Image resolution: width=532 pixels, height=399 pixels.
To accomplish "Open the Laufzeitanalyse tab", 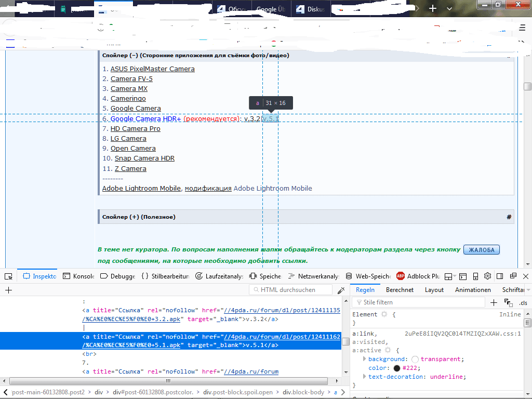I will 220,276.
